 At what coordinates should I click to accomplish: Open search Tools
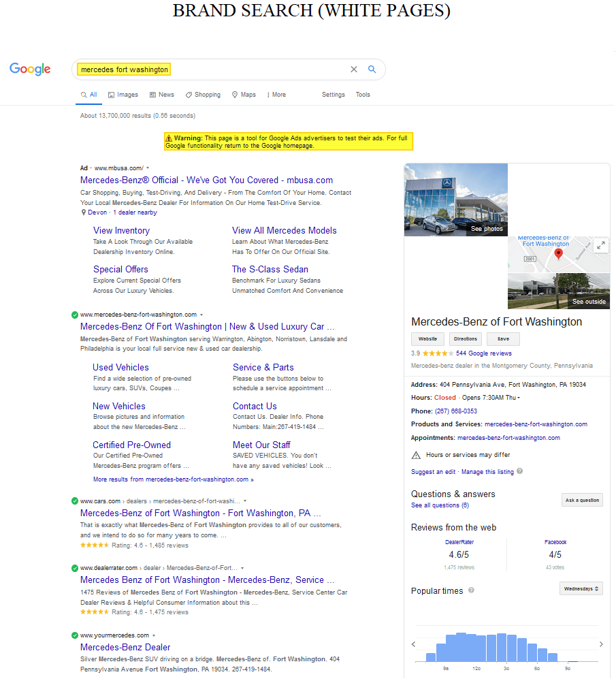pyautogui.click(x=363, y=95)
